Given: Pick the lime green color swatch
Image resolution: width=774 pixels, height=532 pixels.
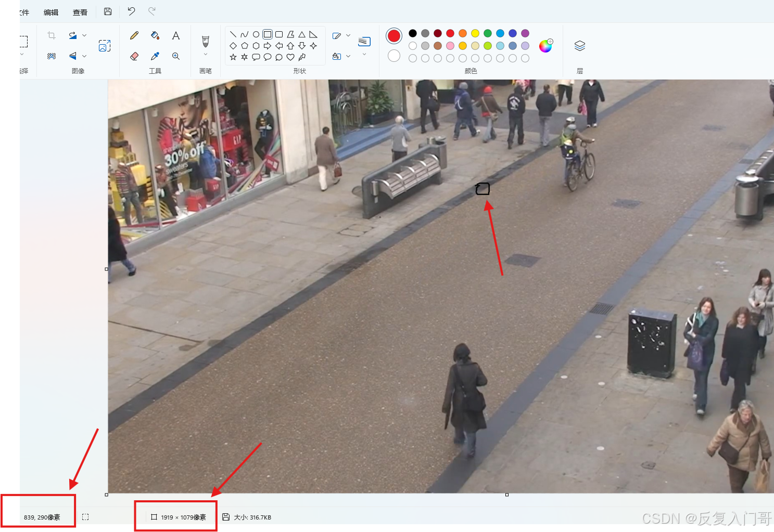Looking at the screenshot, I should coord(488,46).
